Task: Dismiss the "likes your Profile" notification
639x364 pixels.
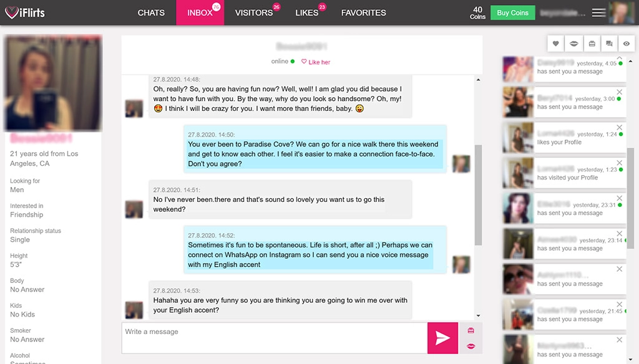Action: [619, 128]
